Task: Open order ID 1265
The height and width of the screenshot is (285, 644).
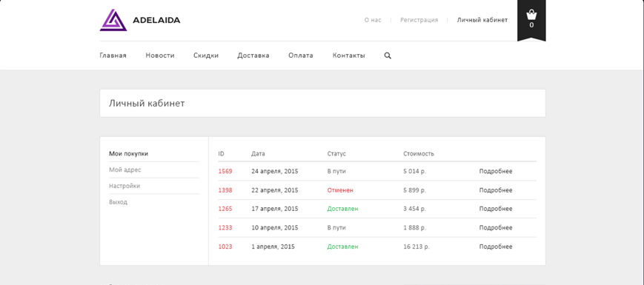Action: [225, 209]
